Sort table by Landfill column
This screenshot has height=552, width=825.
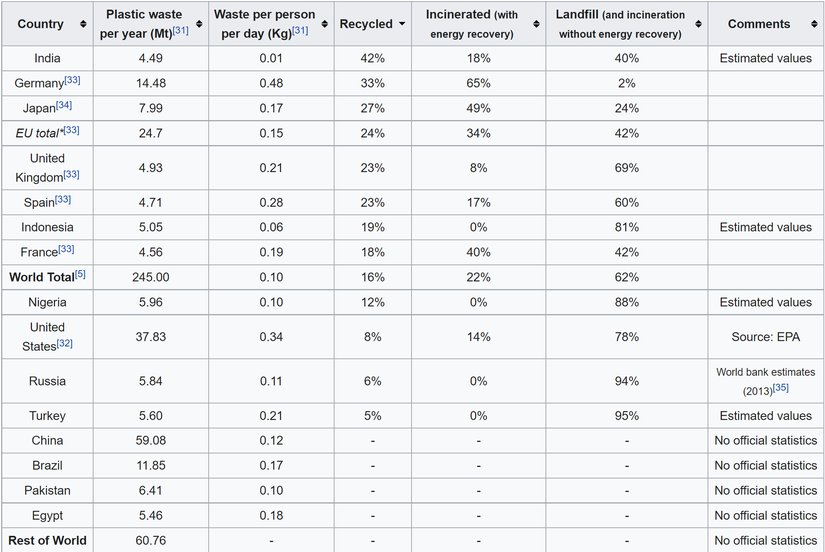(696, 24)
